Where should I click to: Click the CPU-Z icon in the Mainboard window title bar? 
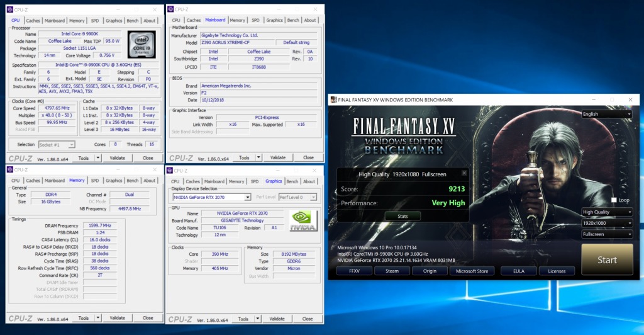170,9
